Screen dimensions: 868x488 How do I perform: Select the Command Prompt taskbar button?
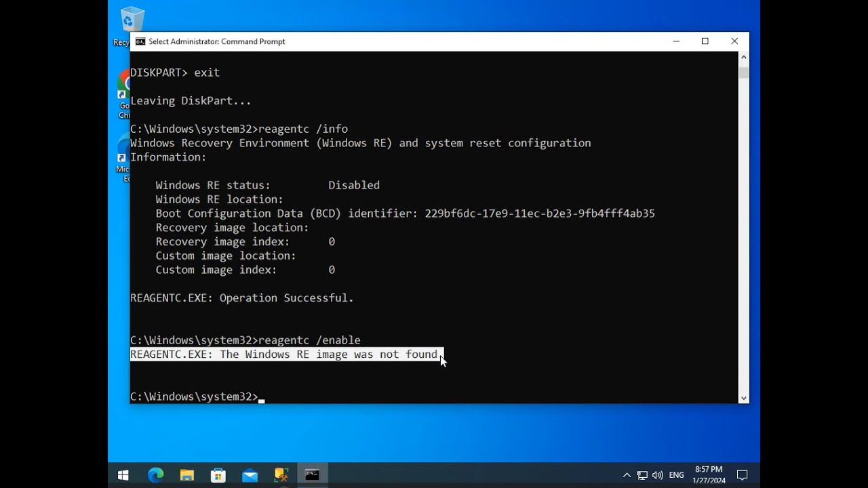click(x=312, y=475)
